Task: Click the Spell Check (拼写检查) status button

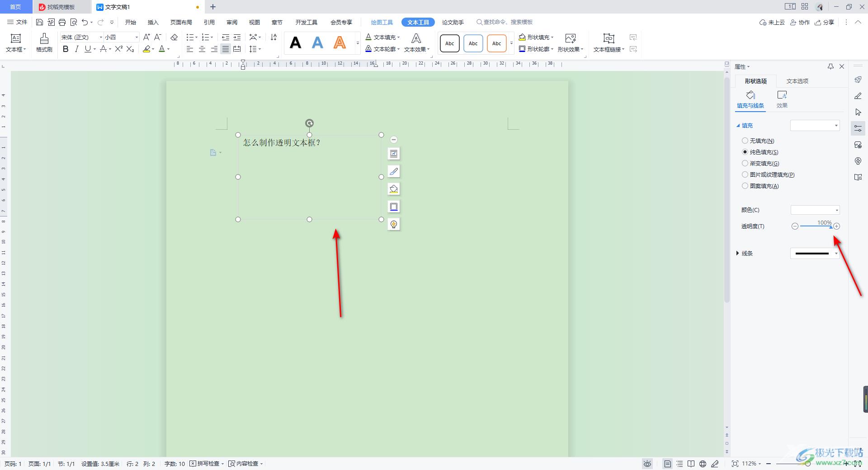Action: coord(207,464)
